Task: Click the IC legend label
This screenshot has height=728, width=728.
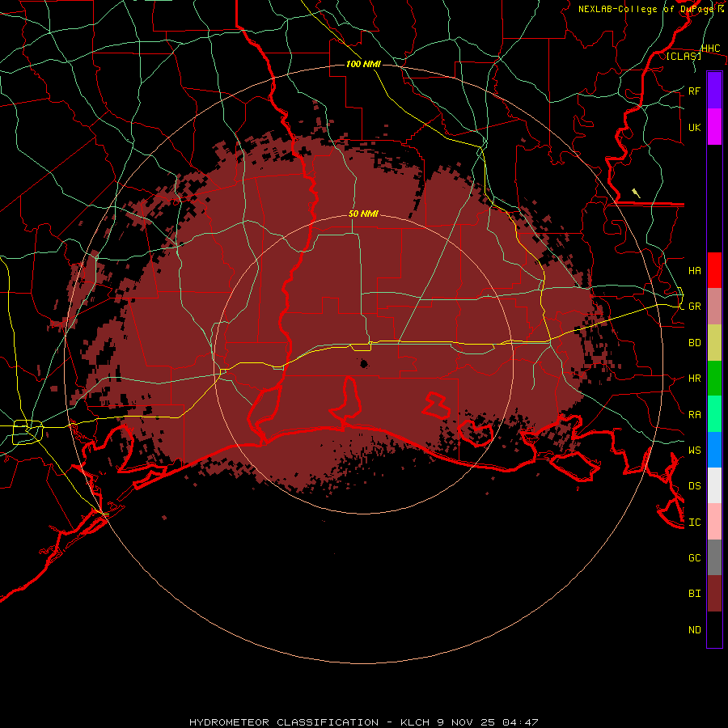Action: tap(694, 523)
